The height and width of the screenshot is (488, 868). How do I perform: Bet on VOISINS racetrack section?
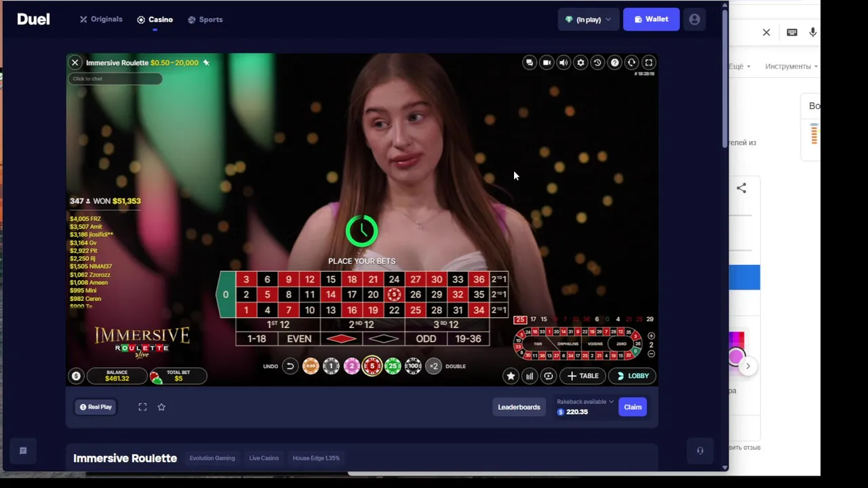[x=595, y=344]
